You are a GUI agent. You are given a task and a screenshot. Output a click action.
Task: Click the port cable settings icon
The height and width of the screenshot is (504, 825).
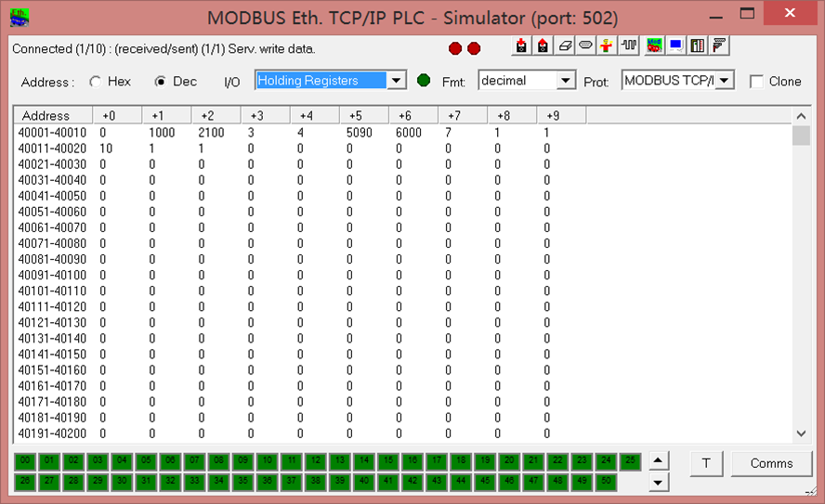719,46
